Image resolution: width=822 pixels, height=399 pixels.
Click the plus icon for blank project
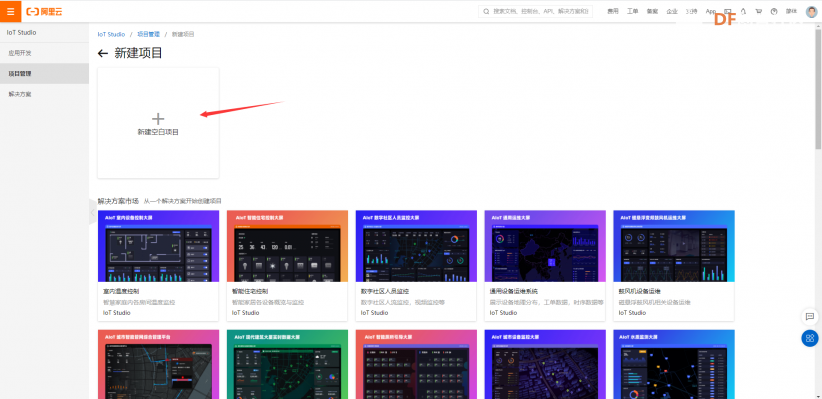click(x=158, y=119)
